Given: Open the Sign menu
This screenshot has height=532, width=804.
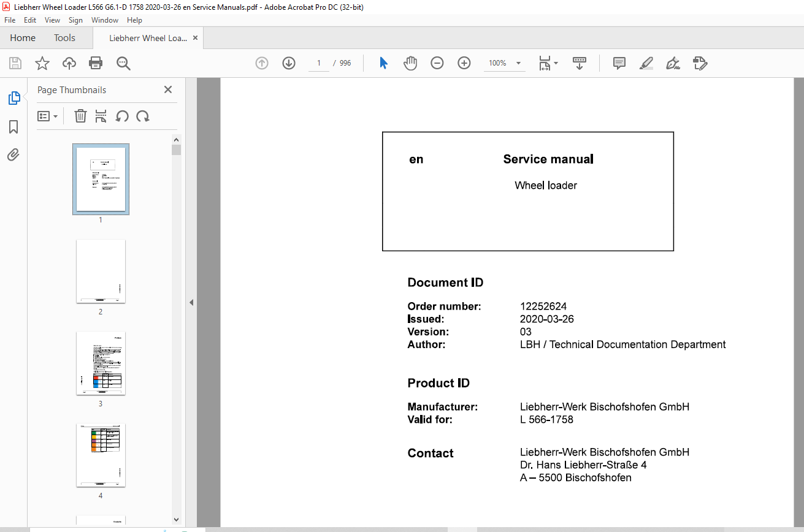Looking at the screenshot, I should (75, 20).
